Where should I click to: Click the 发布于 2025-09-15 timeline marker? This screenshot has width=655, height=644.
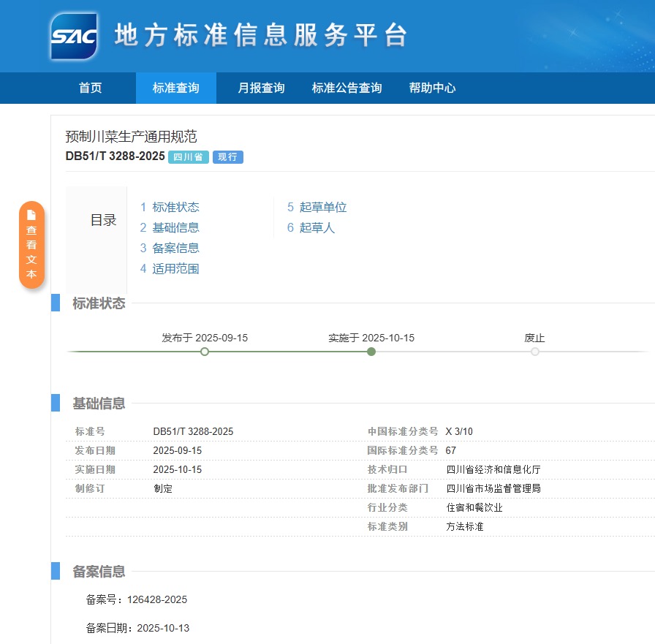(x=205, y=352)
